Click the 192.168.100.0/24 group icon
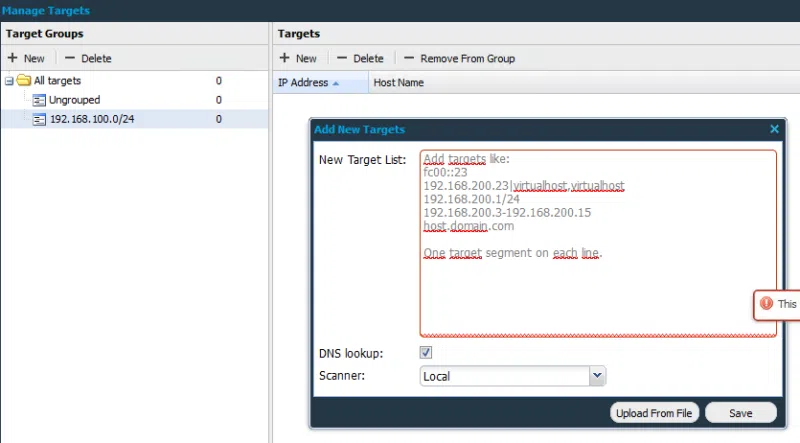 pyautogui.click(x=39, y=119)
